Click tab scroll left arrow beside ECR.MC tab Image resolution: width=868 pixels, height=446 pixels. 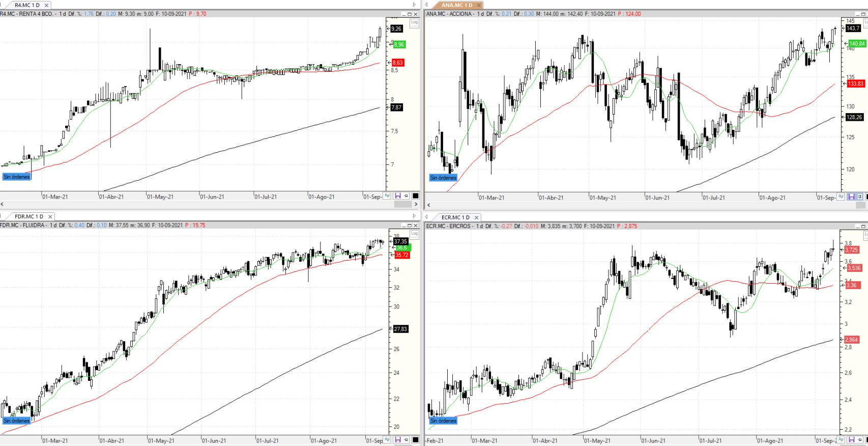427,217
